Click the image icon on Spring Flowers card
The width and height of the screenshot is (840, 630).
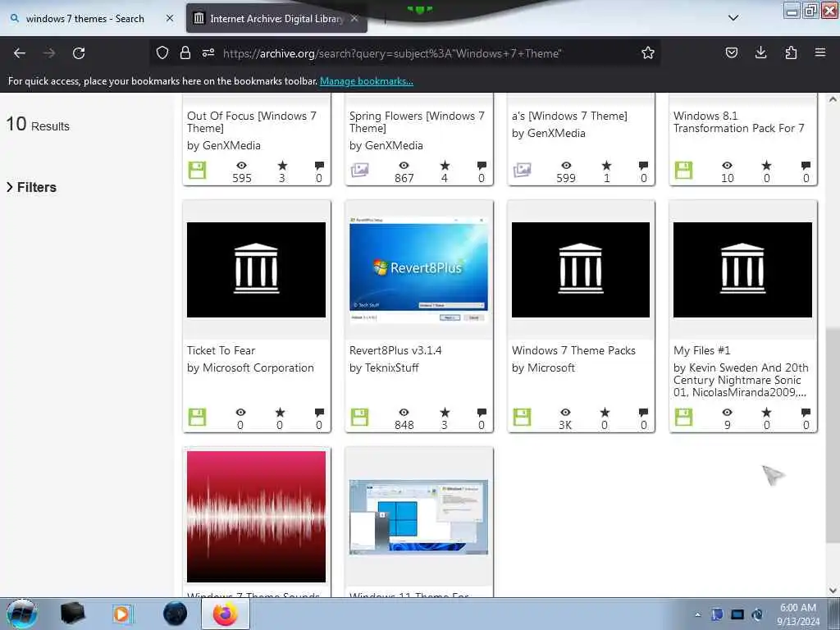point(359,171)
